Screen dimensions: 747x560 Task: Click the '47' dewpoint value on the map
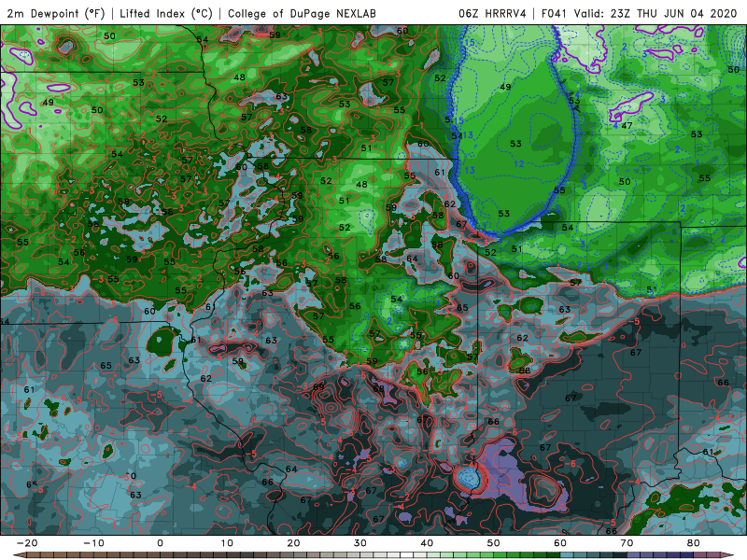pos(627,126)
